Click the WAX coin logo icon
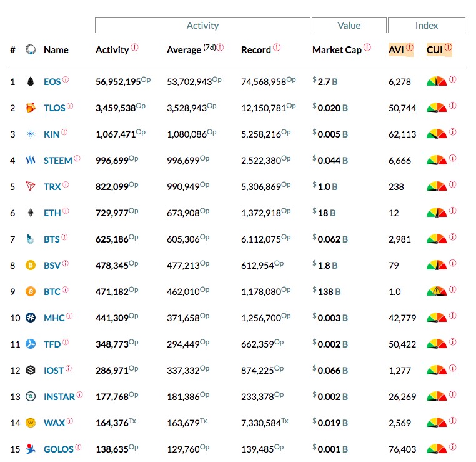This screenshot has height=462, width=476. tap(31, 423)
